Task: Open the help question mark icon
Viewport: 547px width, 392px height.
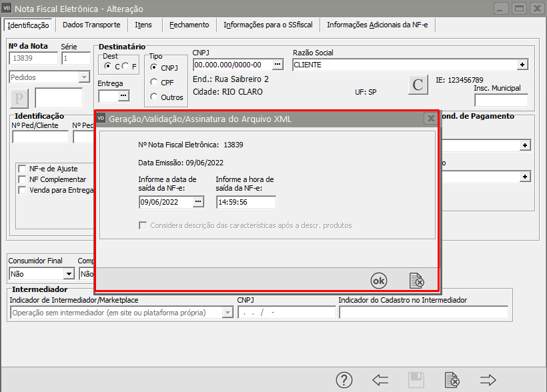Action: click(344, 380)
